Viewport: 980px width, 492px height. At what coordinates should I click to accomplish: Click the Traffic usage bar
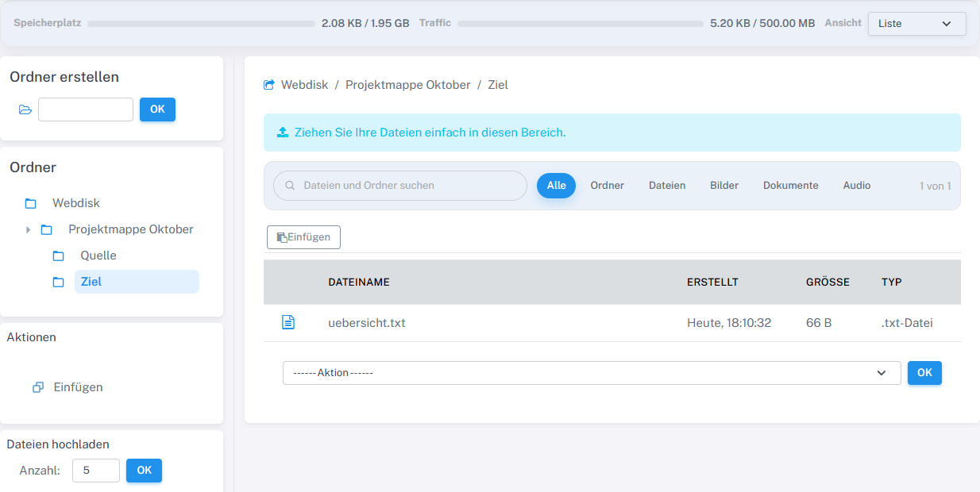[x=581, y=24]
